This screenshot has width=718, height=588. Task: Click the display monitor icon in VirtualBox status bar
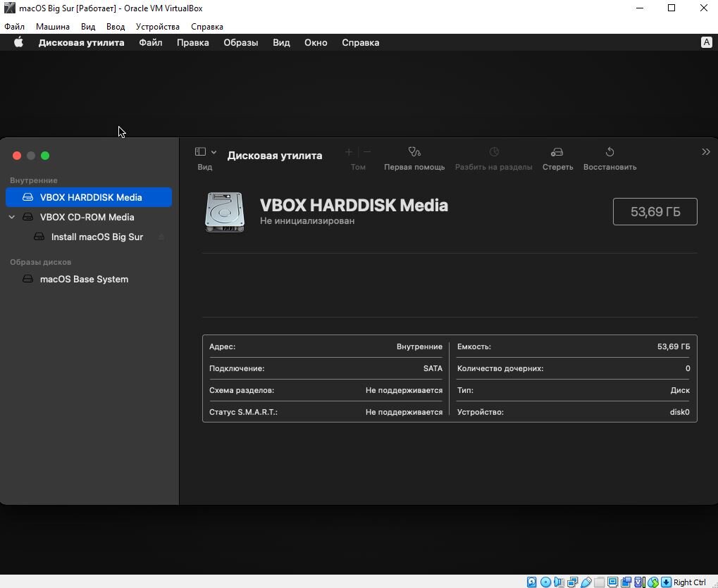[x=613, y=582]
